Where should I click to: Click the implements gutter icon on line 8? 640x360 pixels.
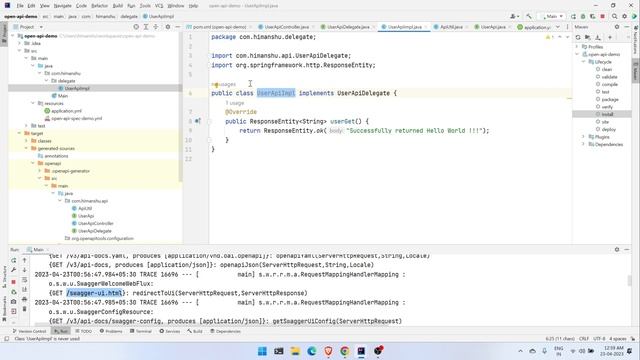pyautogui.click(x=198, y=121)
